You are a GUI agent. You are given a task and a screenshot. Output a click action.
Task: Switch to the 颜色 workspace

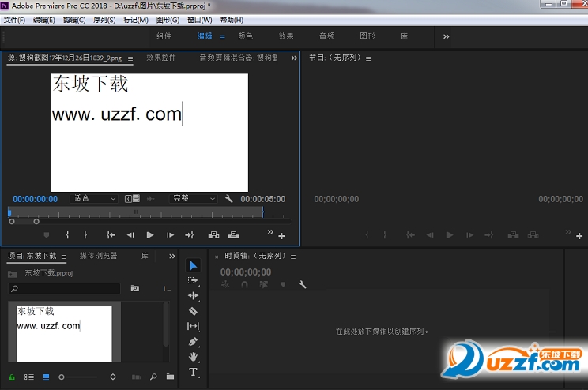(x=245, y=36)
